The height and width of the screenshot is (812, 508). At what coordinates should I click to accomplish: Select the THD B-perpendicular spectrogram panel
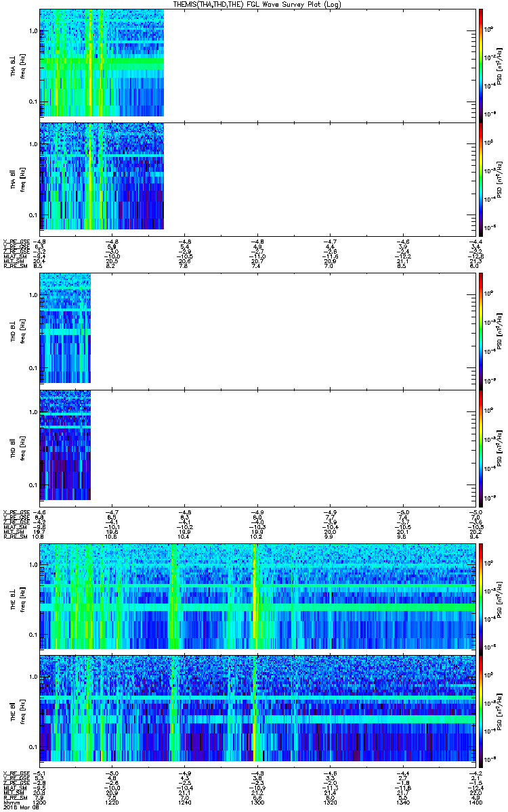point(257,331)
